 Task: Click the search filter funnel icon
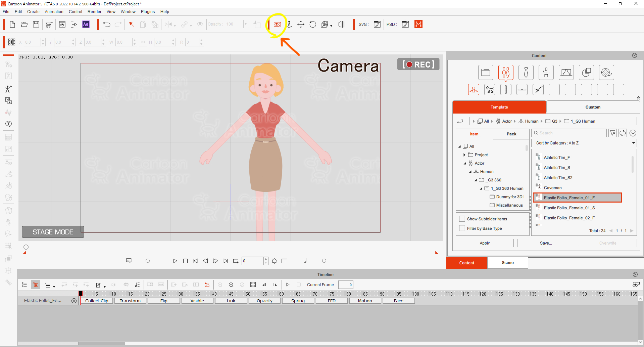click(x=613, y=133)
